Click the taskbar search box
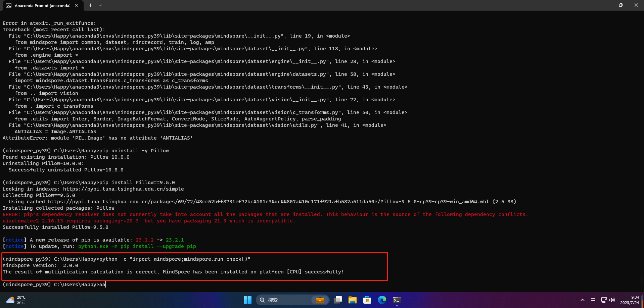Image resolution: width=644 pixels, height=308 pixels. 292,300
